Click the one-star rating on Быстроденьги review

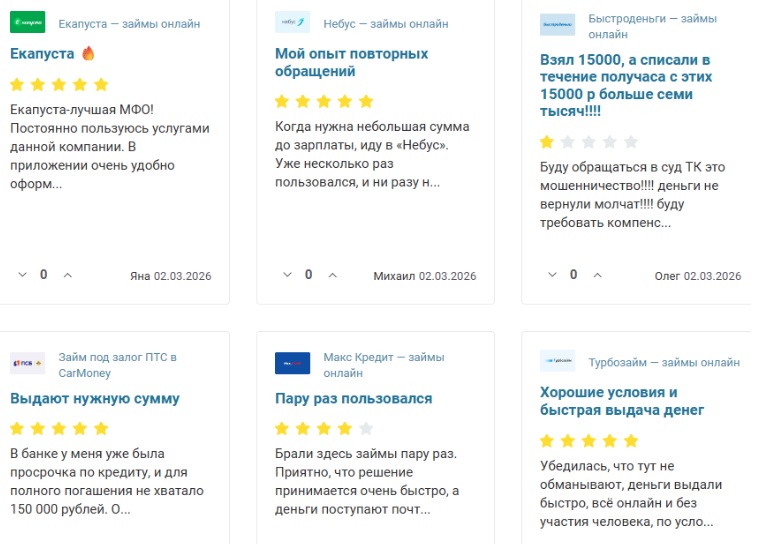tap(547, 142)
